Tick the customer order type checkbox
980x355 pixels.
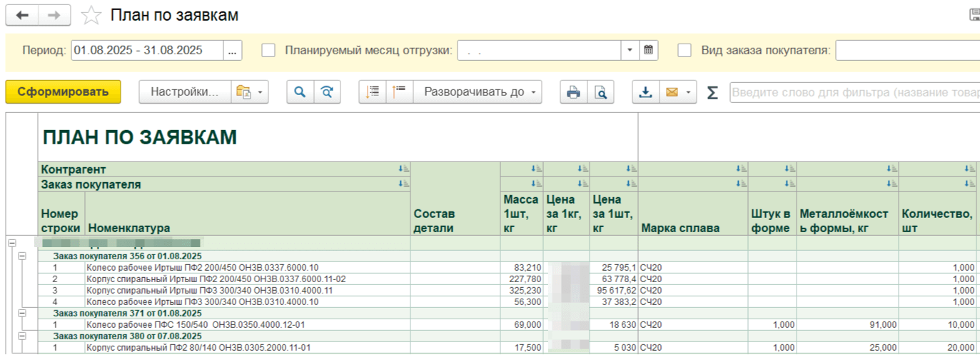coord(685,50)
